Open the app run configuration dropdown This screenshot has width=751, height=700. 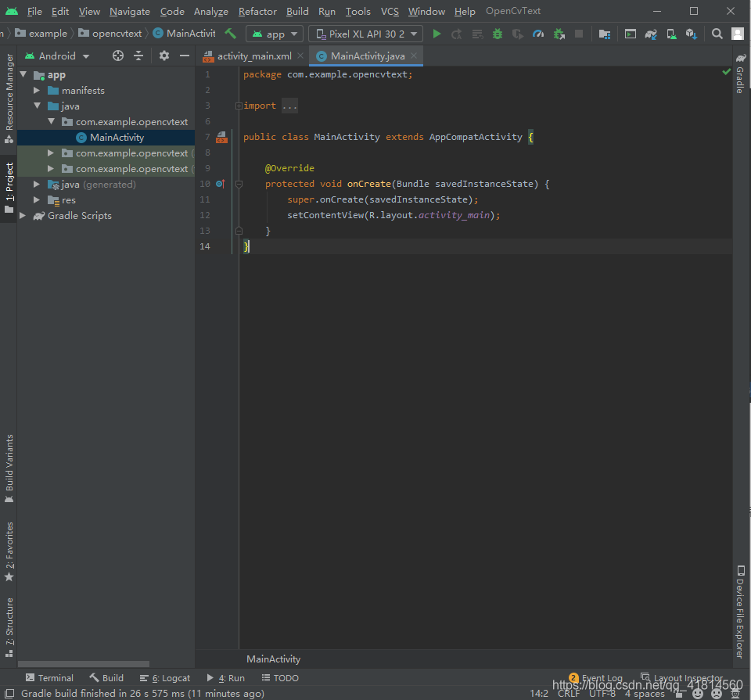274,34
